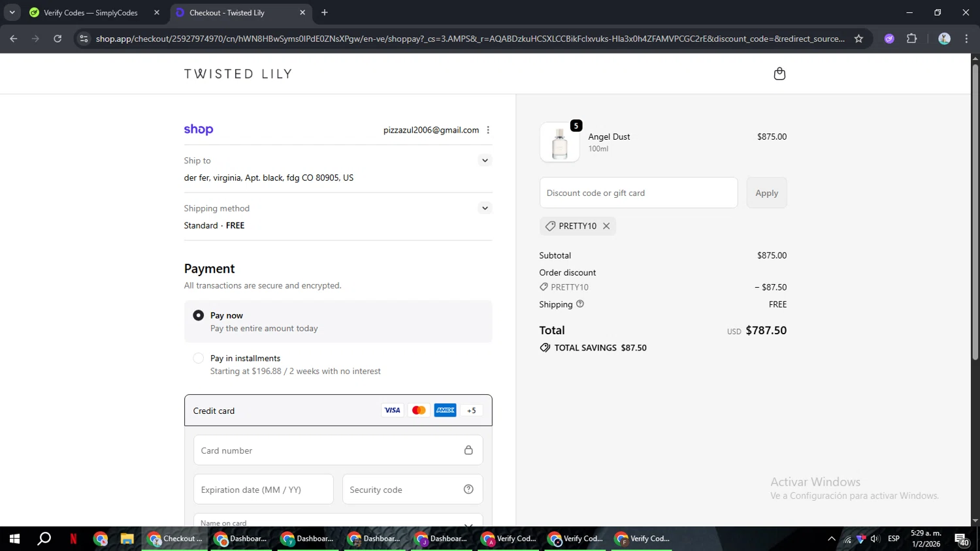Open the shopping bag cart icon
Screen dimensions: 980x551
(779, 74)
